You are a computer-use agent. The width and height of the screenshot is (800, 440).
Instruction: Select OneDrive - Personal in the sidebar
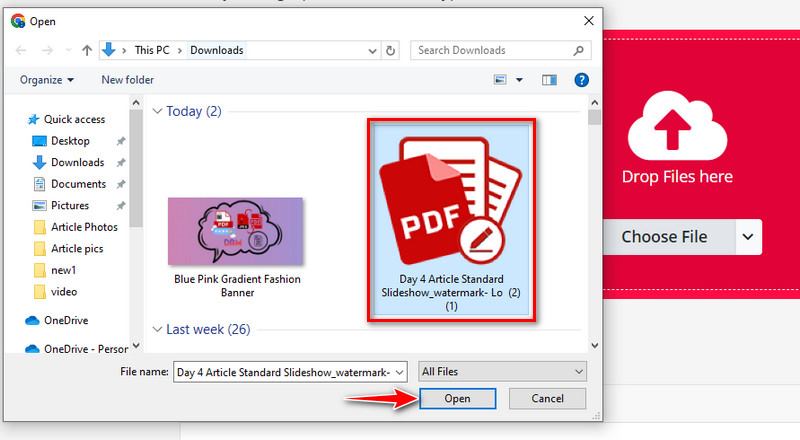pos(77,349)
